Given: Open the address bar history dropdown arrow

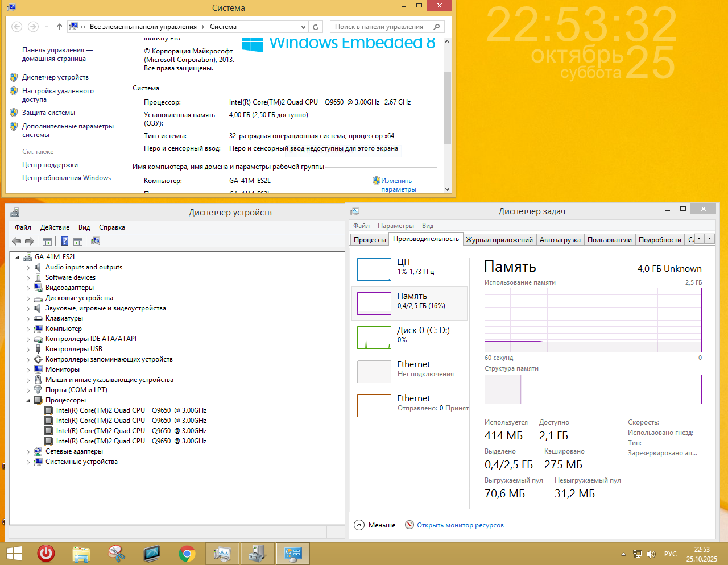Looking at the screenshot, I should tap(303, 27).
